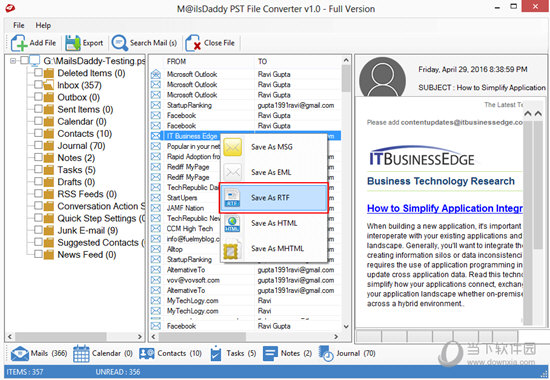550x380 pixels.
Task: Click the mail list horizontal scrollbar thumb
Action: coord(202,337)
